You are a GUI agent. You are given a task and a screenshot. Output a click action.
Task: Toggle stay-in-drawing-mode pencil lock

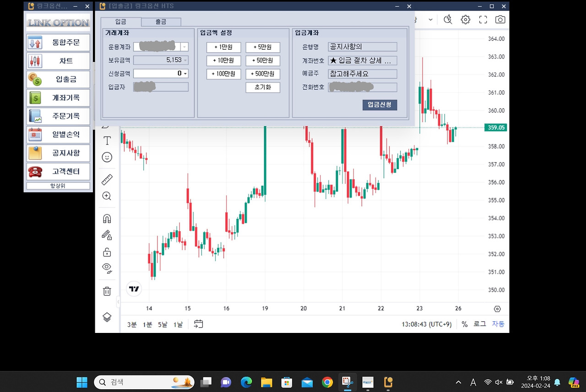(x=107, y=235)
